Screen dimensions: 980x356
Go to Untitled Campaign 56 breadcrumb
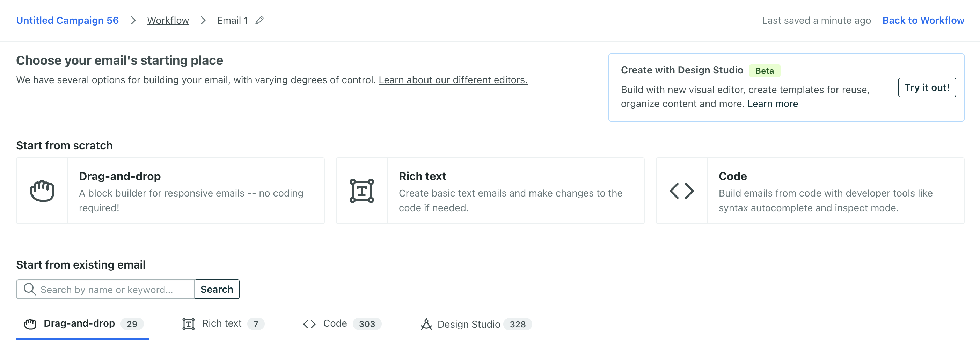[x=67, y=21]
